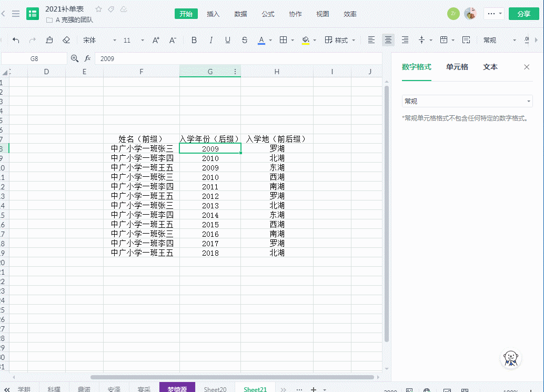Click the tag icon beside title

[x=111, y=9]
